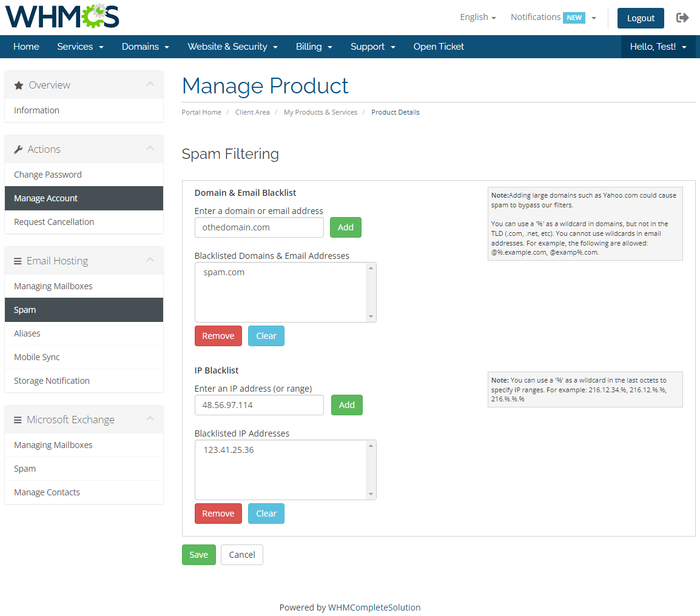Open Microsoft Exchange Managing Mailboxes
The height and width of the screenshot is (616, 700).
[84, 445]
